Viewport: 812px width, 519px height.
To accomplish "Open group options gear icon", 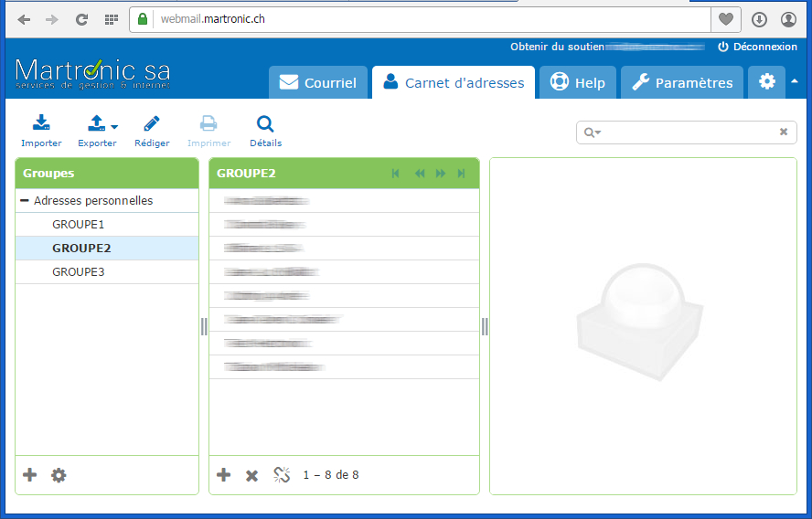I will 59,475.
